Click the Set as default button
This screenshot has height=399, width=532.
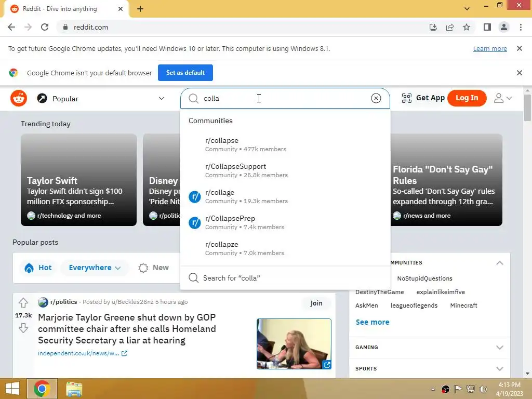pyautogui.click(x=185, y=73)
